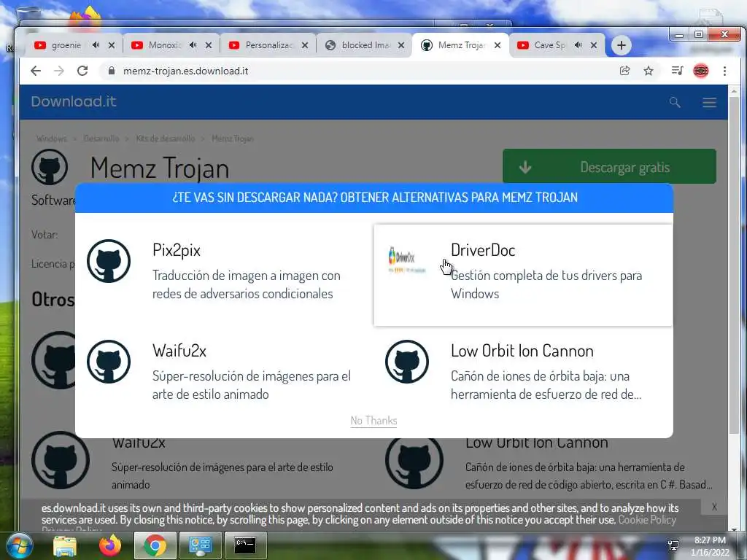
Task: Launch Firefox from taskbar
Action: tap(109, 545)
